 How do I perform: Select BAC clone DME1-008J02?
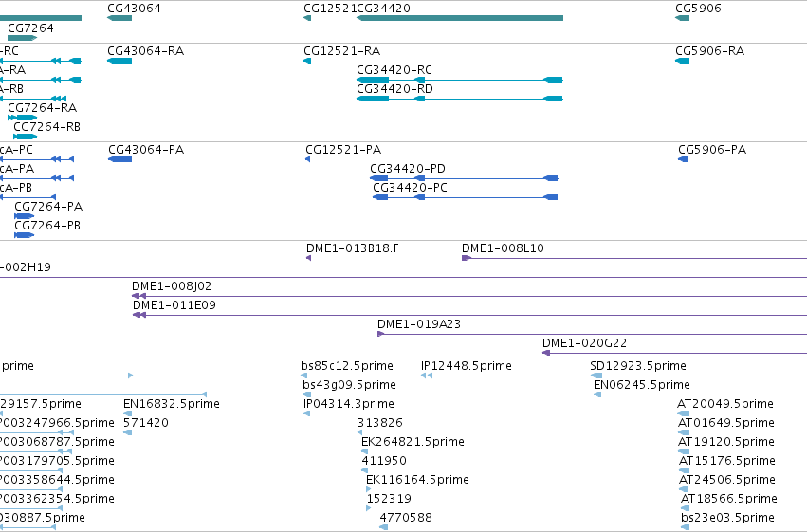(x=172, y=286)
